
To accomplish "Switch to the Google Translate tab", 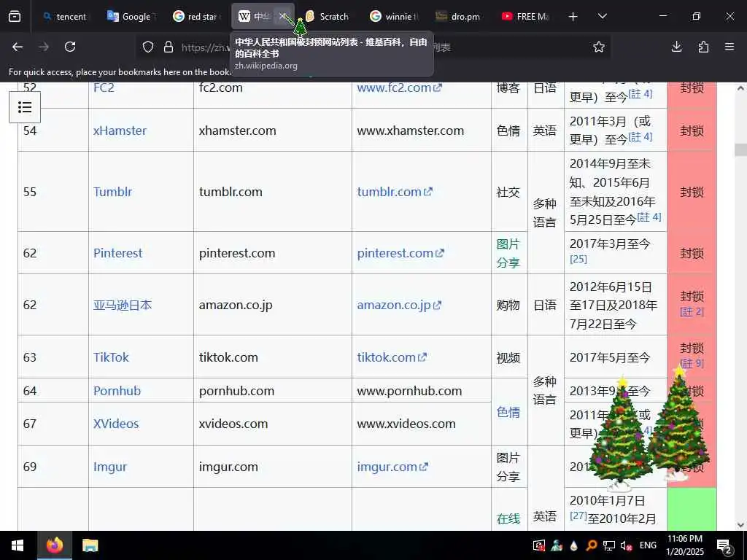I will click(x=130, y=17).
